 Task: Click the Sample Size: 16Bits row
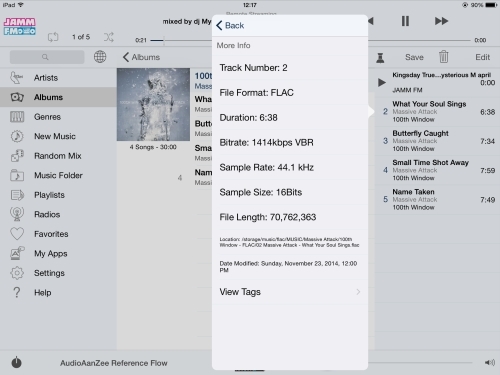(x=290, y=192)
